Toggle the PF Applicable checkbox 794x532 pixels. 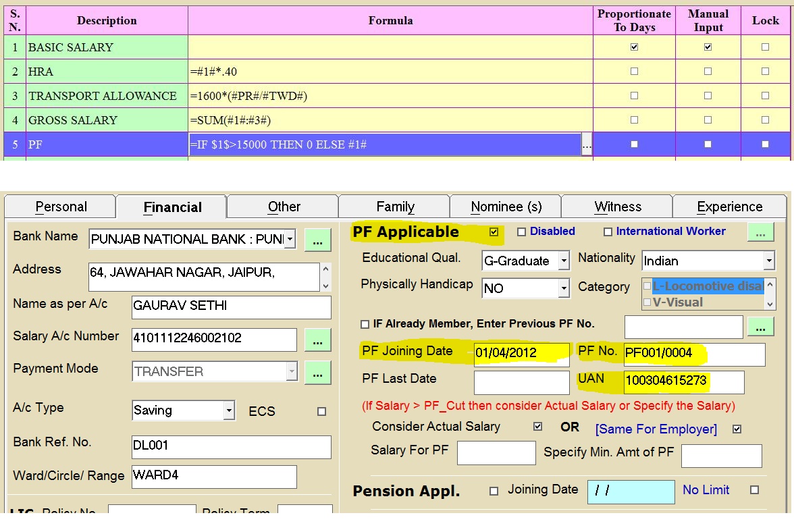(x=494, y=232)
